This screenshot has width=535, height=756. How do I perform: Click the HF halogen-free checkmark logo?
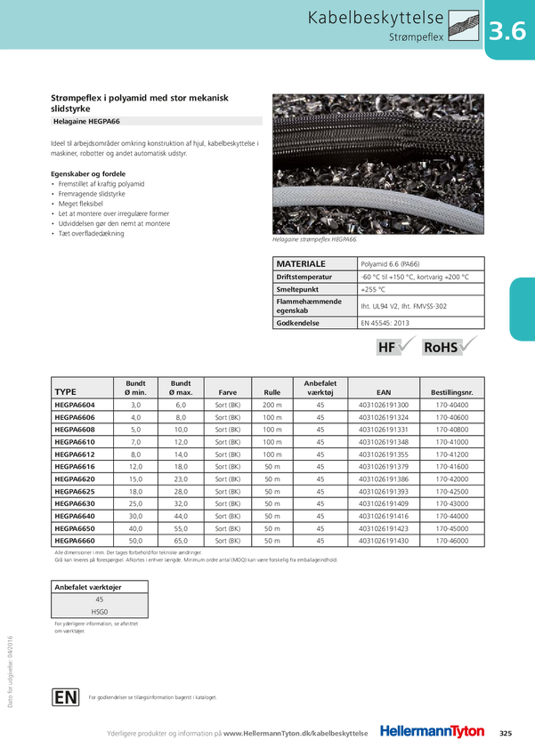coord(395,346)
